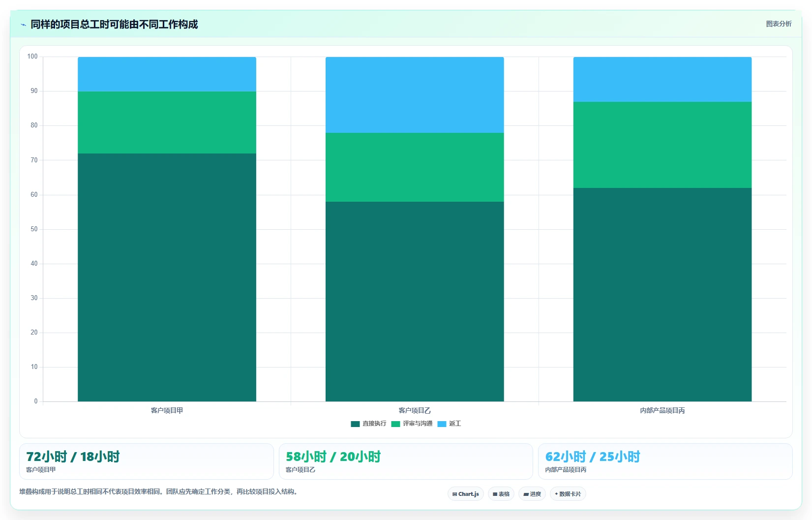
Task: Click the title 同样的项目总工时可能由不同工作构成
Action: (114, 25)
